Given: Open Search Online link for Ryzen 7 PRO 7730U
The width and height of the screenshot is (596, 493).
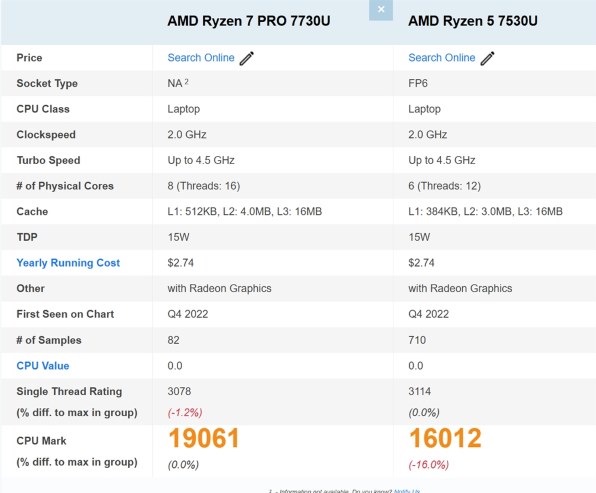Looking at the screenshot, I should 201,58.
